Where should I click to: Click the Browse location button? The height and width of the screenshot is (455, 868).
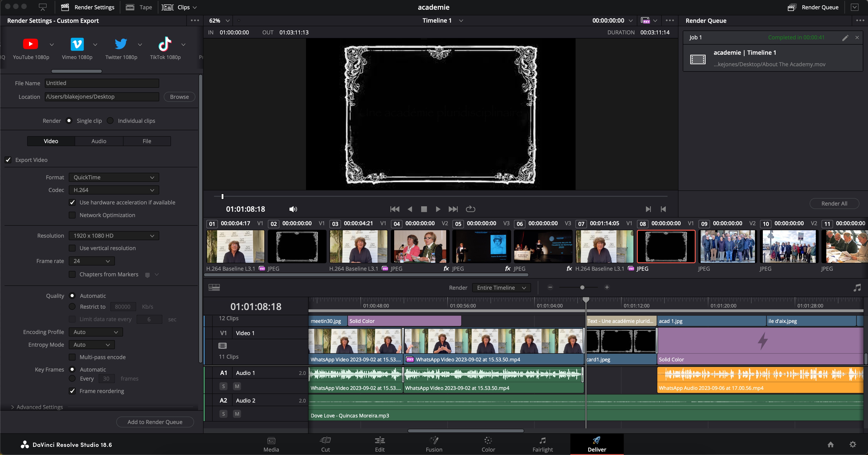[179, 97]
